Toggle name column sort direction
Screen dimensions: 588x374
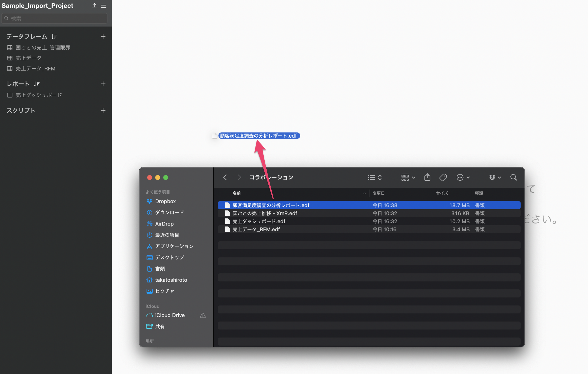[364, 193]
